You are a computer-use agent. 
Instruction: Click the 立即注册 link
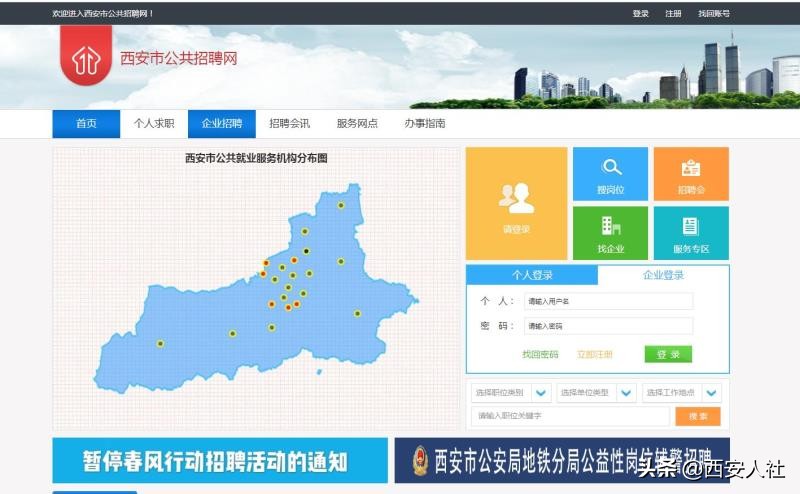tap(594, 354)
